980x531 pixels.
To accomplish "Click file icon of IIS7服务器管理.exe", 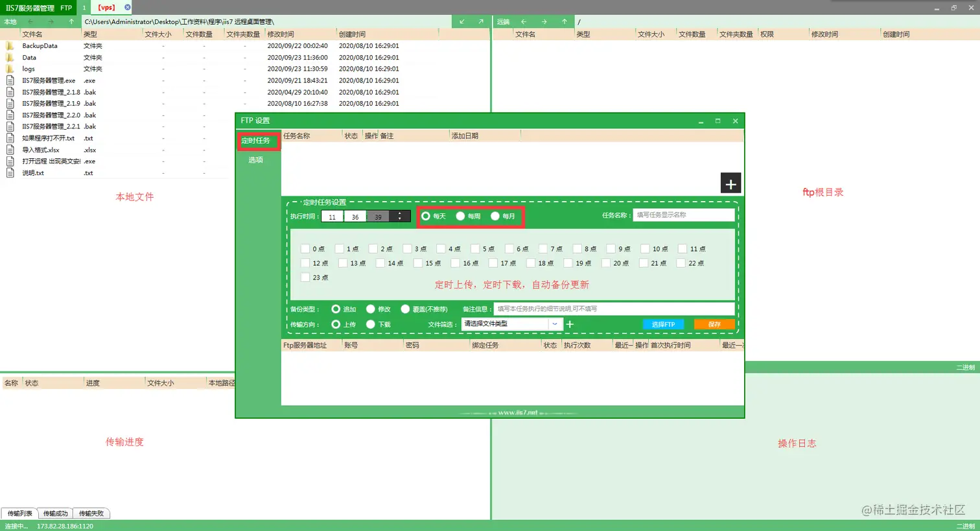I will [10, 80].
